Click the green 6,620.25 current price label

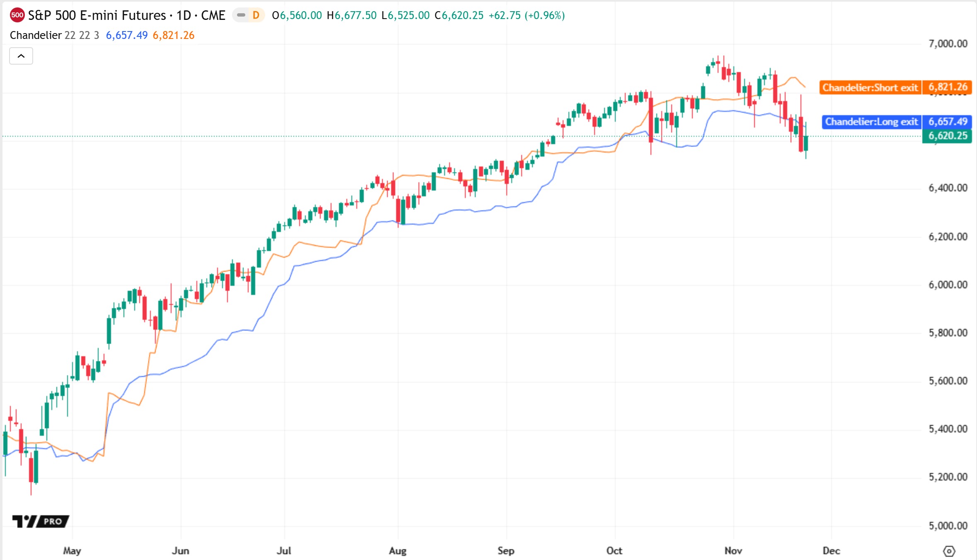[947, 136]
